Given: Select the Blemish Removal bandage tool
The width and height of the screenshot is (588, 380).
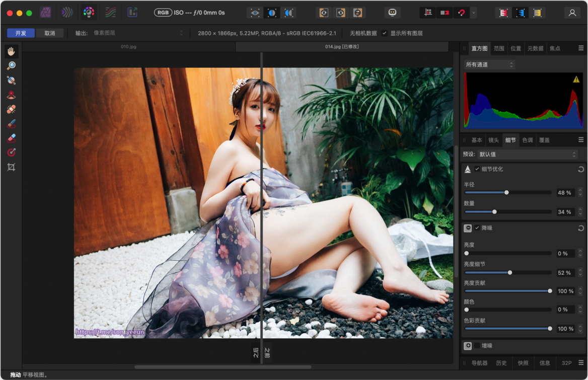Looking at the screenshot, I should coord(11,109).
